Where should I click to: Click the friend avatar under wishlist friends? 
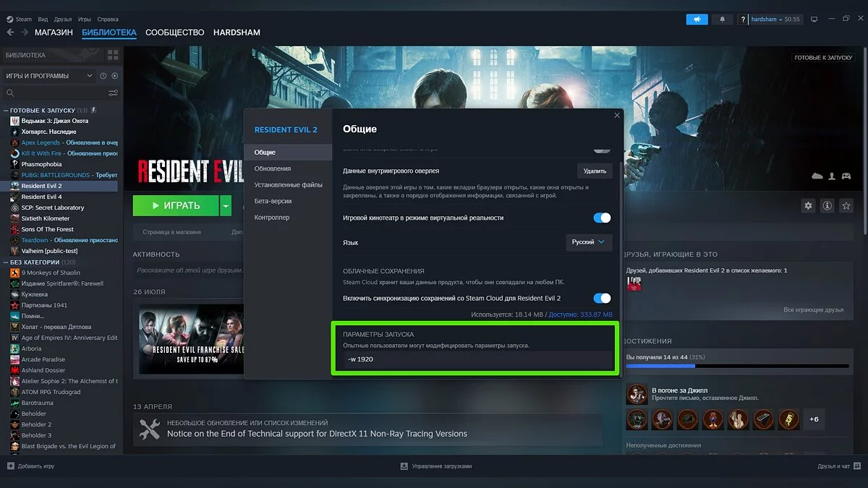pyautogui.click(x=634, y=283)
